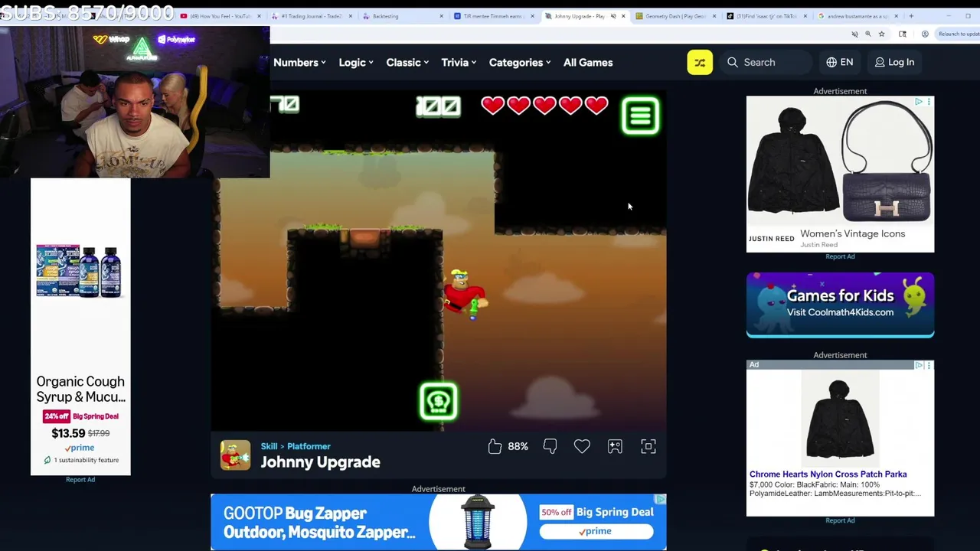Open the All Games page
The width and height of the screenshot is (980, 551).
coord(588,63)
